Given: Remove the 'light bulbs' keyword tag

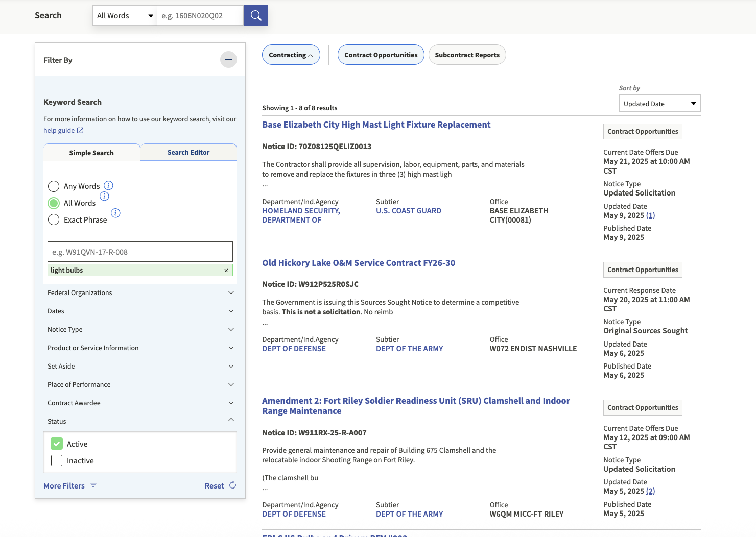Looking at the screenshot, I should (226, 271).
